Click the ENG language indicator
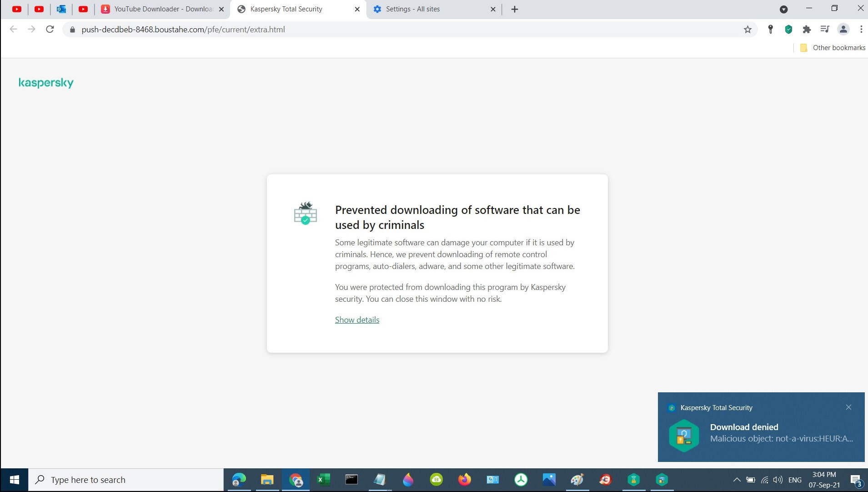The width and height of the screenshot is (868, 492). coord(795,480)
